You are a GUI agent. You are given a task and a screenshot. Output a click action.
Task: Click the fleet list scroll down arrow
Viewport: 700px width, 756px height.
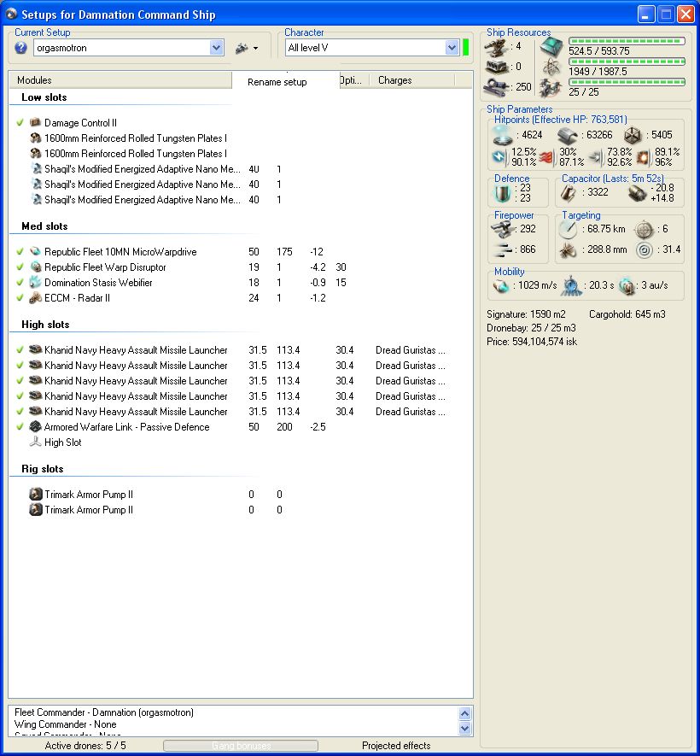(x=465, y=729)
